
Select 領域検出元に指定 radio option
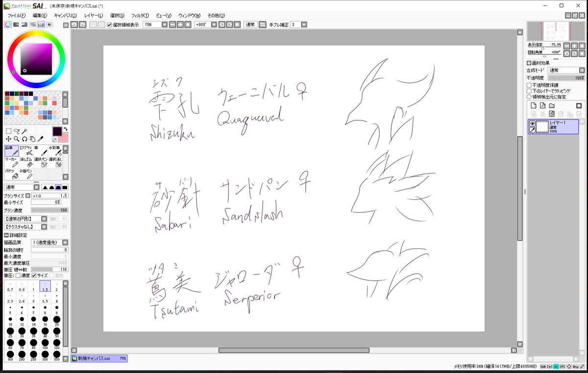[x=529, y=97]
